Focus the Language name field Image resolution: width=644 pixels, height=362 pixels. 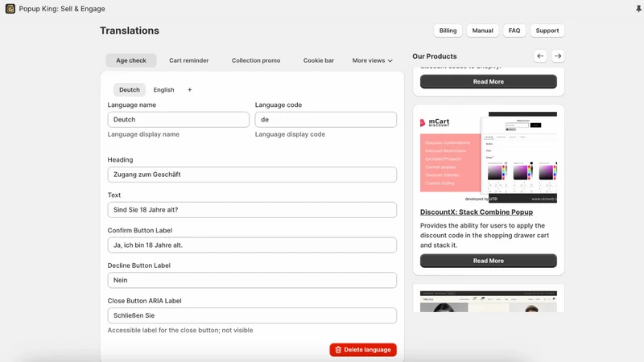pyautogui.click(x=178, y=119)
